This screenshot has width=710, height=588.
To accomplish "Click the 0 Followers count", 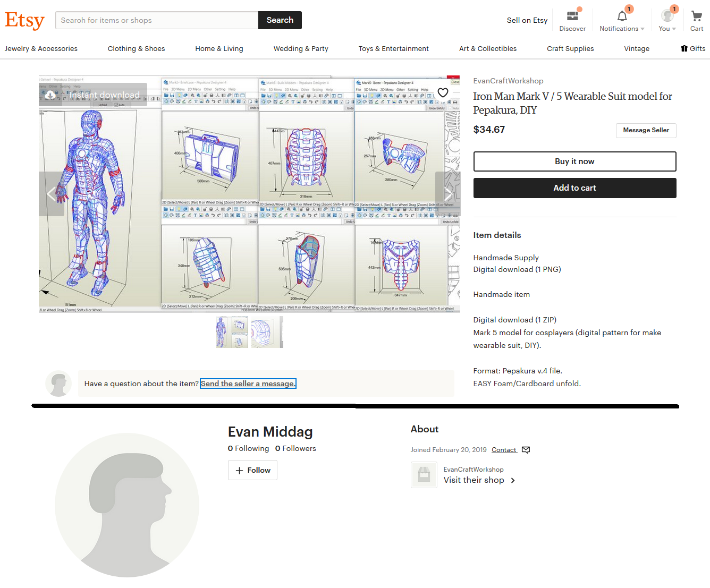I will click(295, 448).
